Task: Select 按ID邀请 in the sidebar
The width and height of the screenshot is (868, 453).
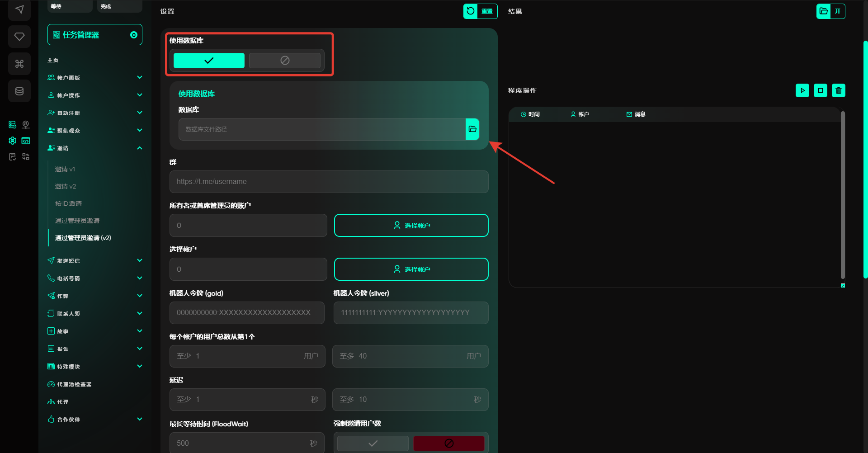Action: 68,203
